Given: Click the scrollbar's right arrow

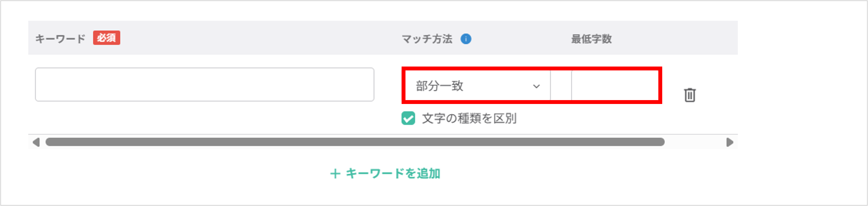Looking at the screenshot, I should pyautogui.click(x=730, y=142).
